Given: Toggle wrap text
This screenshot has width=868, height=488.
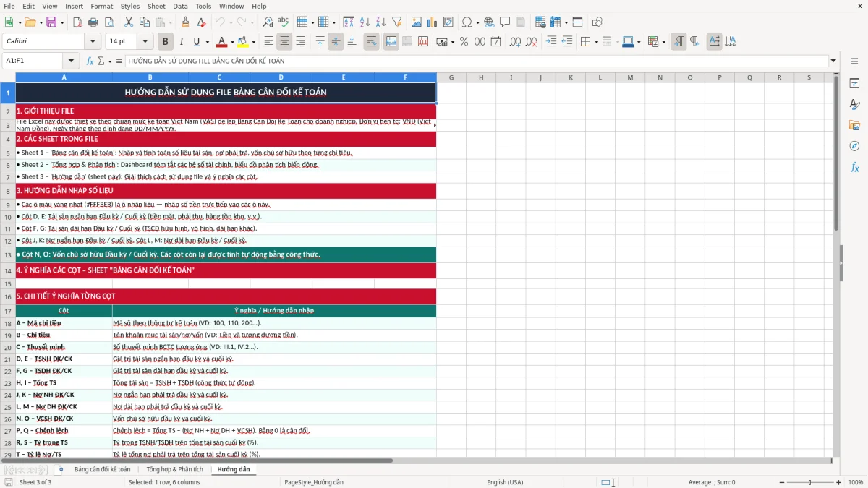Looking at the screenshot, I should [x=372, y=42].
